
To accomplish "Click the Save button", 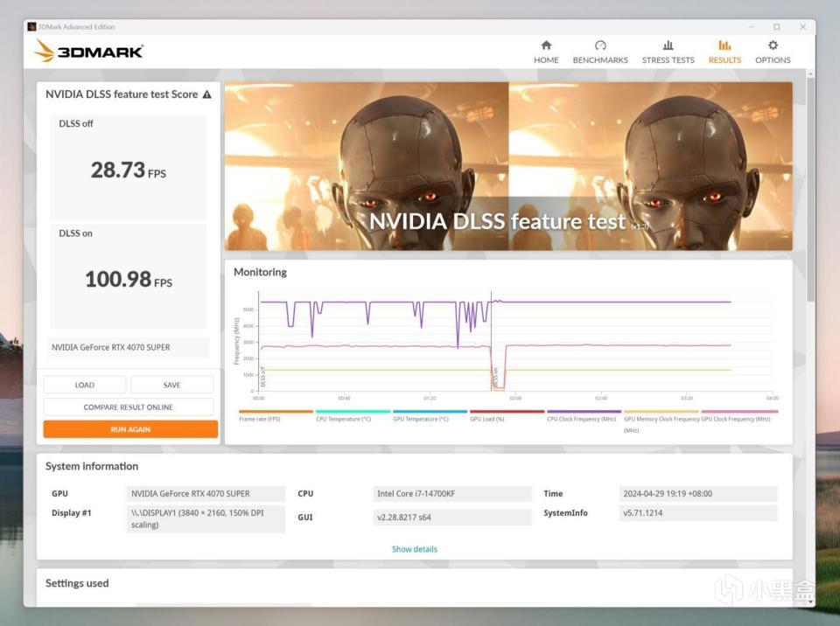I will (172, 385).
